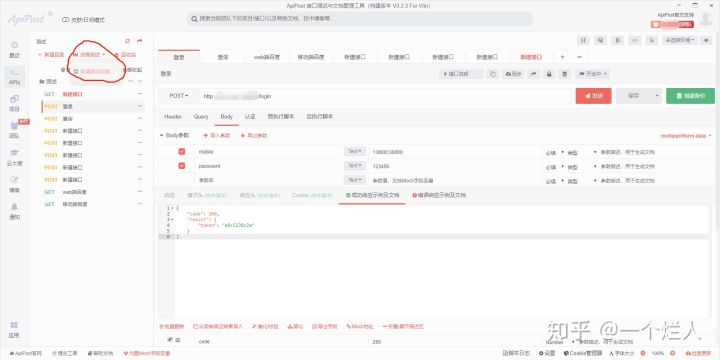
Task: Click the cloud sync button in the 登录 toolbar
Action: [x=513, y=74]
